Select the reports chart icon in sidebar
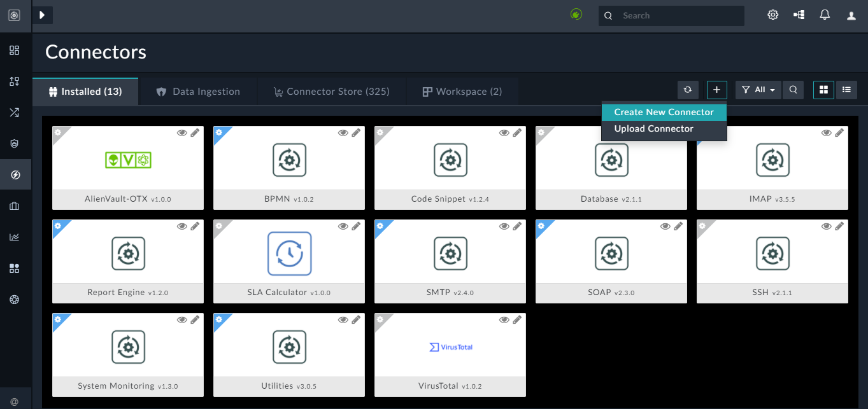The height and width of the screenshot is (409, 868). 14,237
